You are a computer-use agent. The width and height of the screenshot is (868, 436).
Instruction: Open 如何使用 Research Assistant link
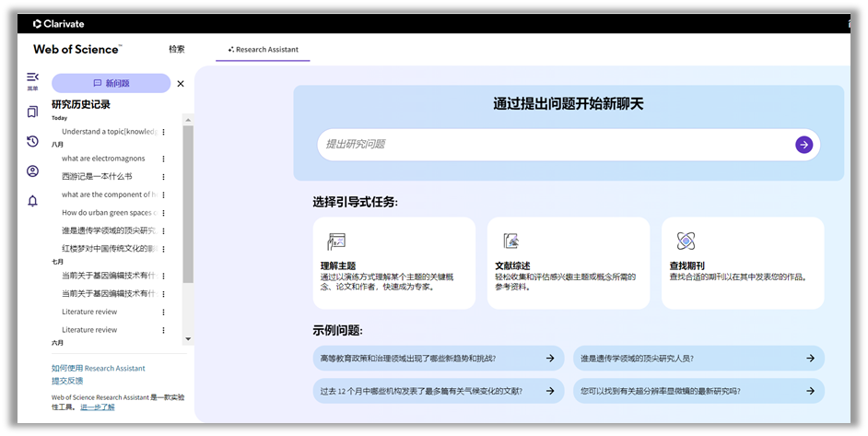pyautogui.click(x=99, y=368)
